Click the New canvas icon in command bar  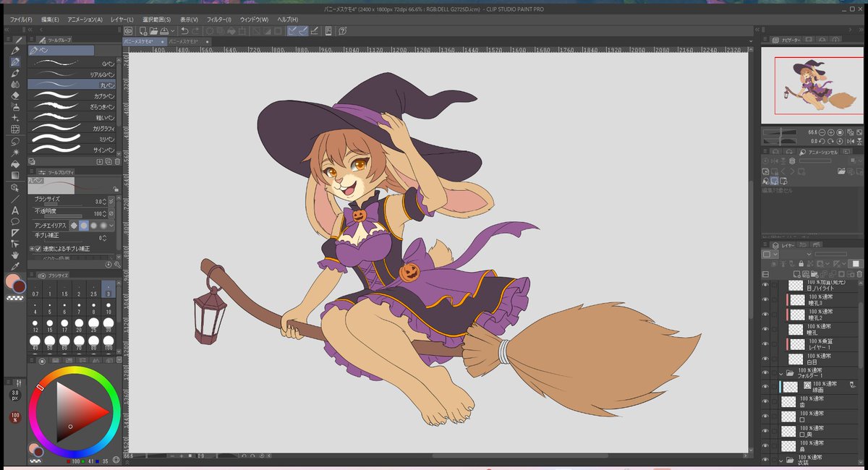point(143,31)
